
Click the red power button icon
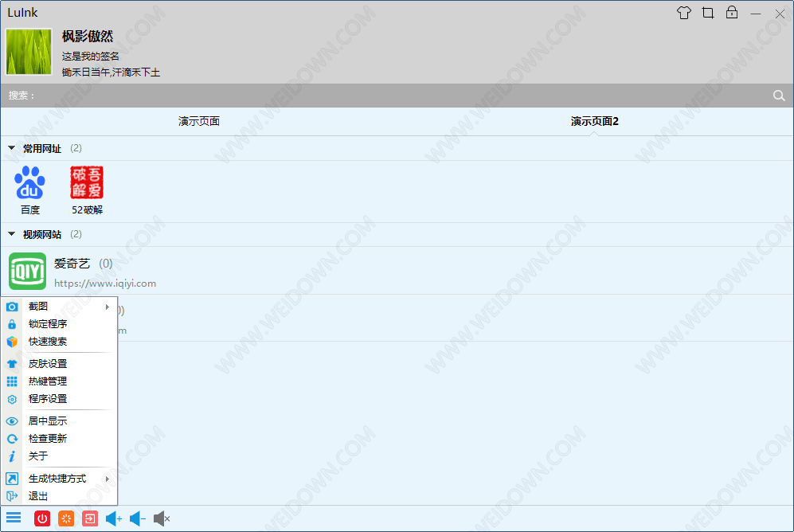pyautogui.click(x=42, y=518)
